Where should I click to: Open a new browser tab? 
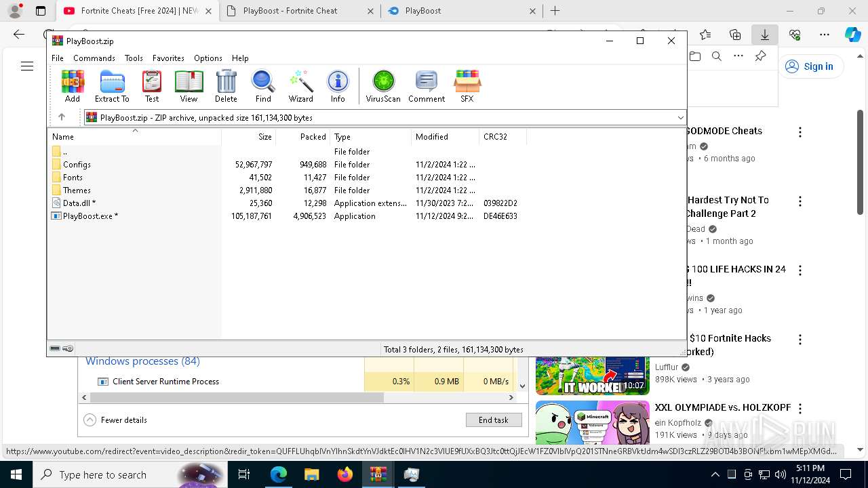pyautogui.click(x=555, y=11)
